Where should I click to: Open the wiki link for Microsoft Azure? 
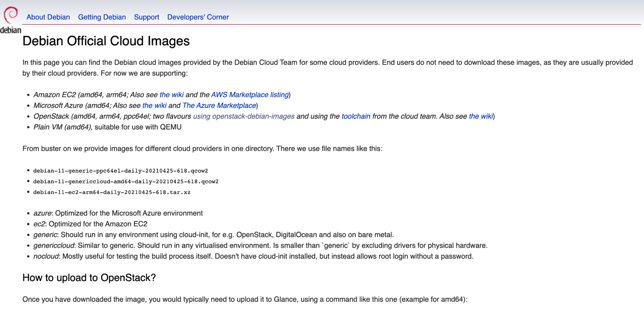(154, 106)
